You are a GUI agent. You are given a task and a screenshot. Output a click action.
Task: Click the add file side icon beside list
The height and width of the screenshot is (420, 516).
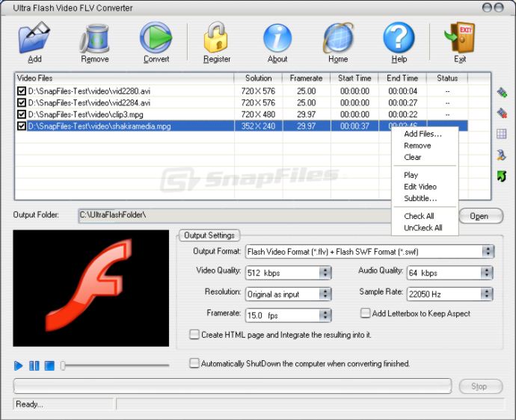tap(502, 93)
